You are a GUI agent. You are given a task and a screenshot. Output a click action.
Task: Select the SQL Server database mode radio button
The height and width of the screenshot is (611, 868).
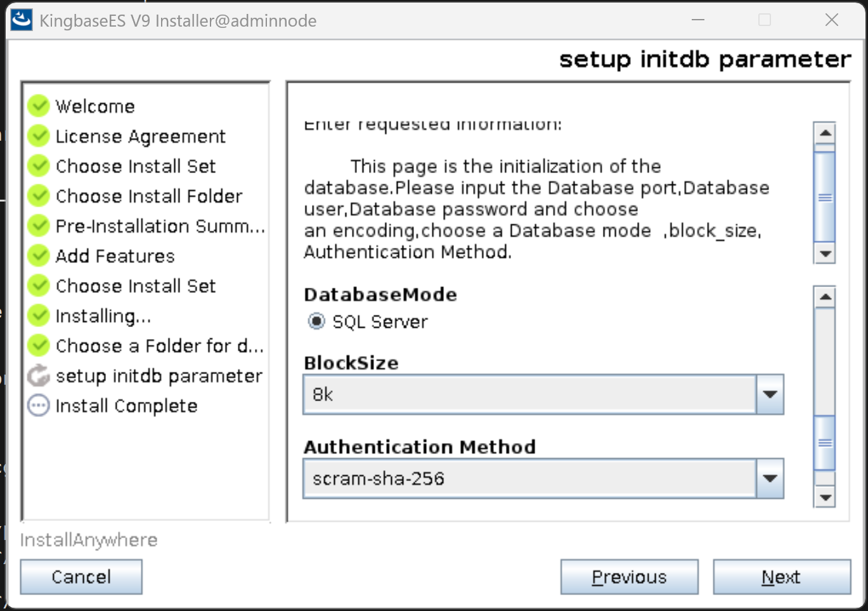pos(316,321)
